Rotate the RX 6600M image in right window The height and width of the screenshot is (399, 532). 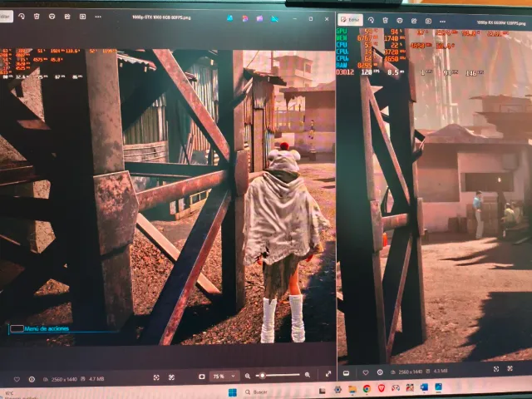tap(371, 20)
